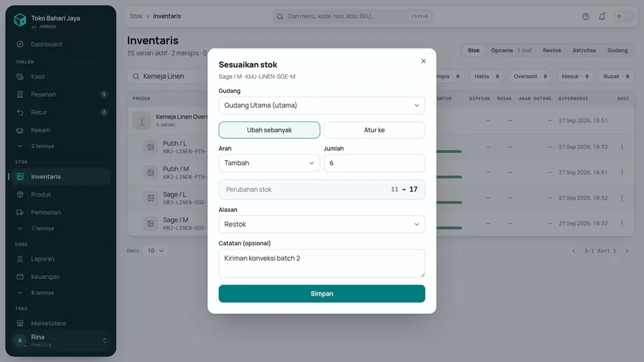Open the Arah Tambah dropdown
Screen dimensions: 644x362
tap(270, 163)
